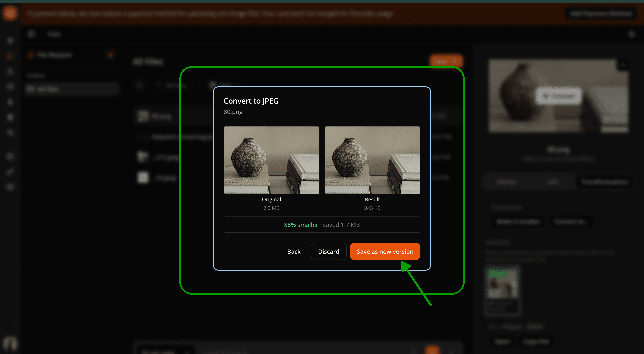The image size is (644, 354).
Task: Click the Result caption label
Action: tap(372, 199)
